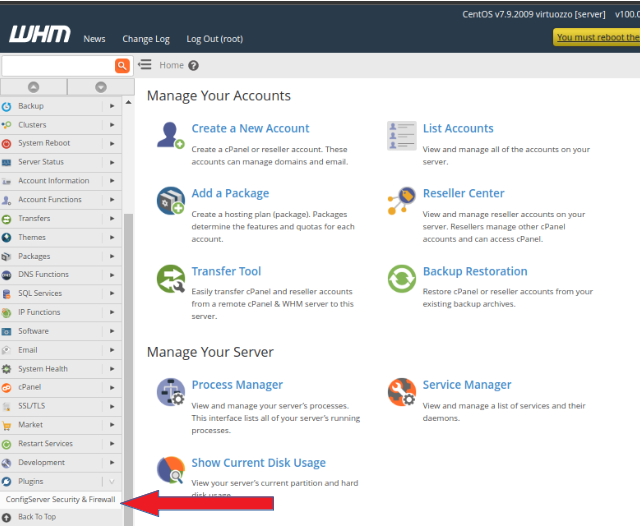Image resolution: width=640 pixels, height=528 pixels.
Task: Open the Service Manager link
Action: click(x=467, y=385)
